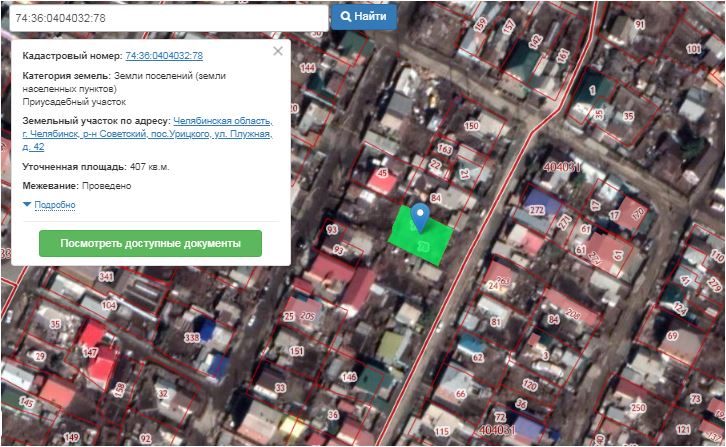The height and width of the screenshot is (447, 726).
Task: Select parcel labeled 151 on map
Action: (x=296, y=352)
